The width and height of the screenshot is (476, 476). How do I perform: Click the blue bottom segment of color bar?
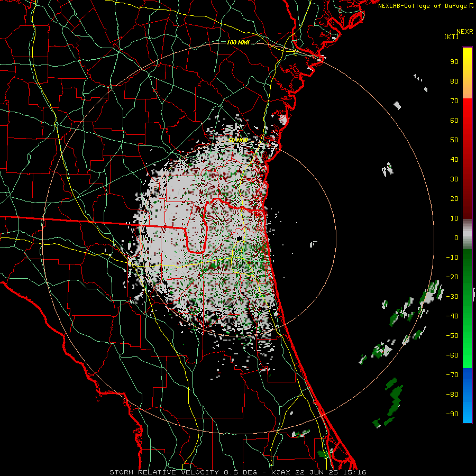tap(467, 396)
